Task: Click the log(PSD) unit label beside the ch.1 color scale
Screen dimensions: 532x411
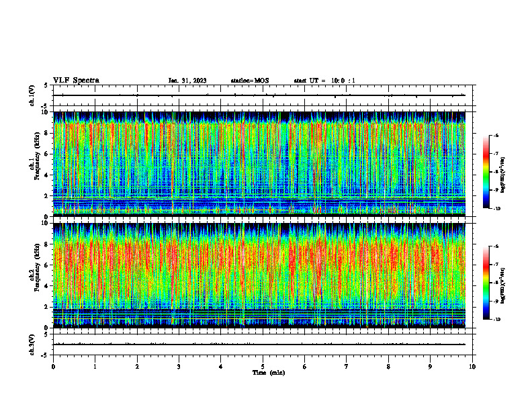Action: point(503,175)
